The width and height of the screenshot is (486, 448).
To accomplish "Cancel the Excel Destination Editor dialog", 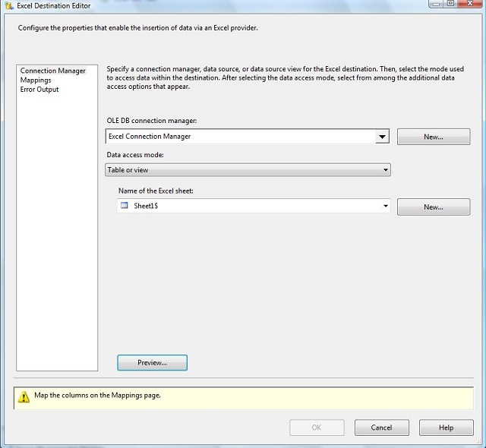I will [x=381, y=427].
